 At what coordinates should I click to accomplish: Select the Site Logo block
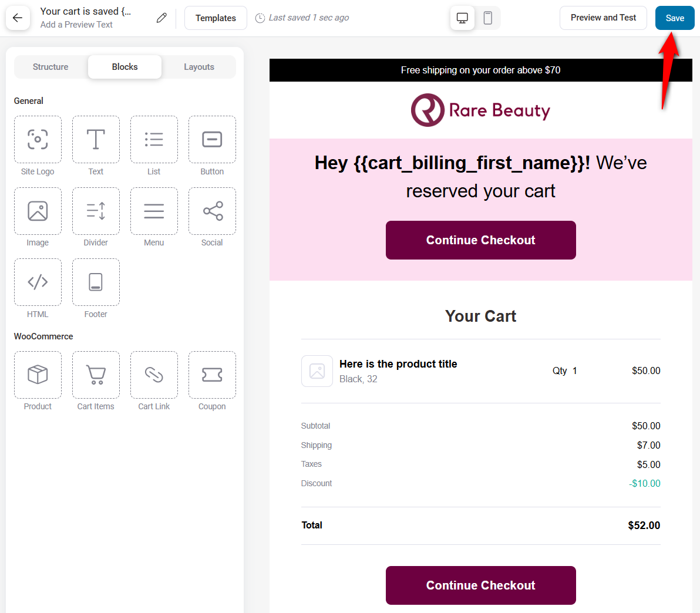[x=38, y=139]
